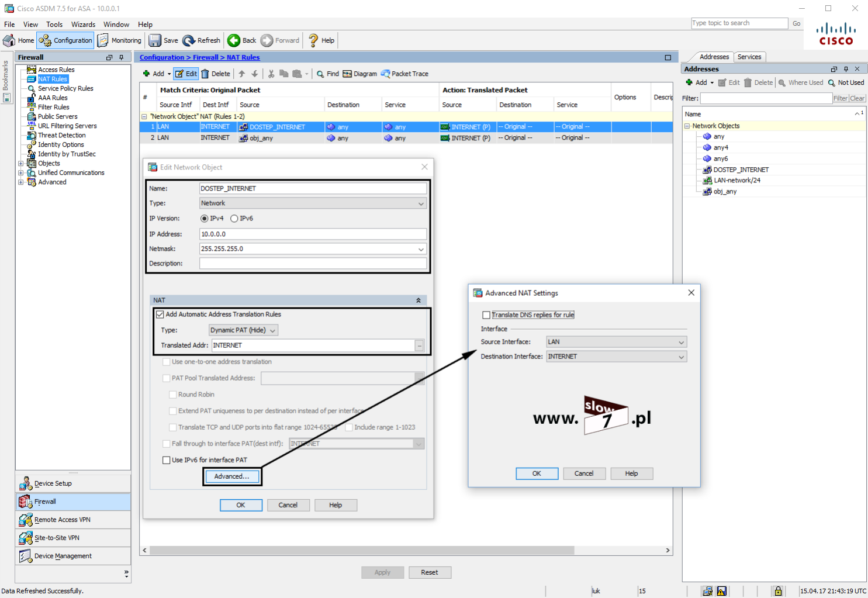Click Help in Advanced NAT Settings
The width and height of the screenshot is (868, 598).
point(632,473)
